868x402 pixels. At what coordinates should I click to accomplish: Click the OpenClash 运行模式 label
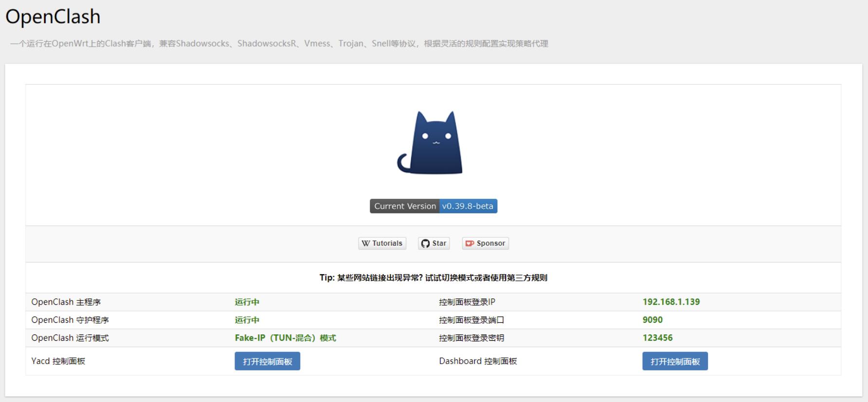[x=70, y=338]
